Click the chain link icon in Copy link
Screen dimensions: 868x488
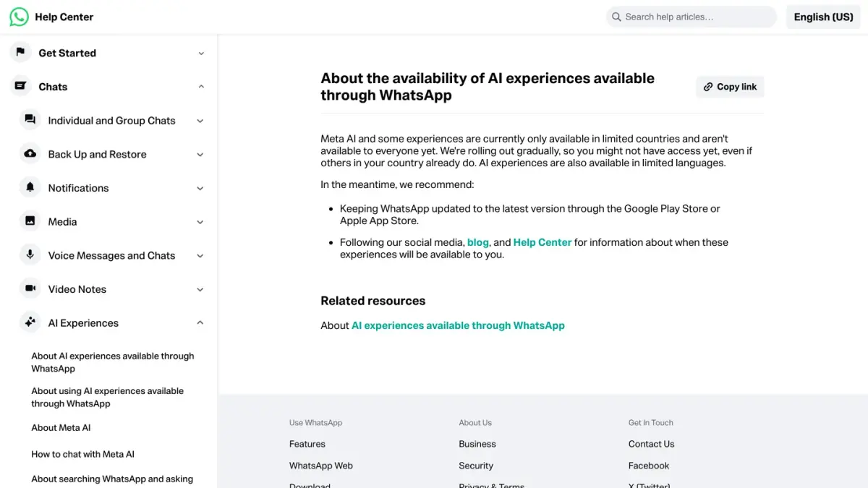coord(708,87)
